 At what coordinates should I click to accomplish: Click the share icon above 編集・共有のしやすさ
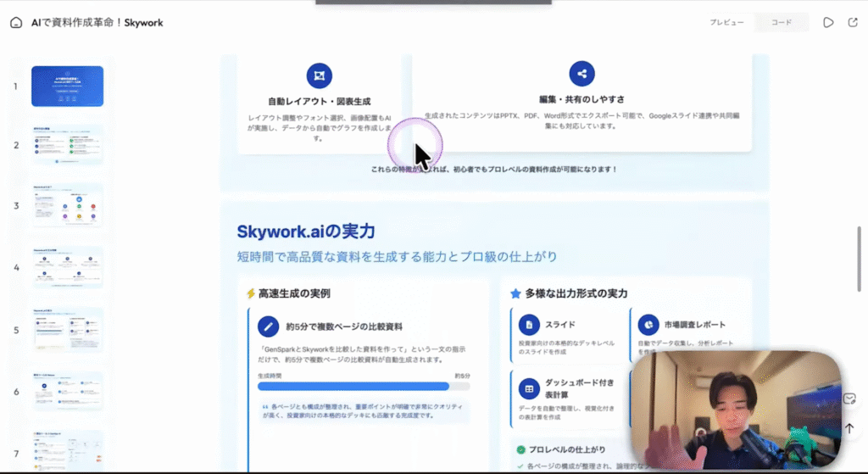[x=581, y=74]
